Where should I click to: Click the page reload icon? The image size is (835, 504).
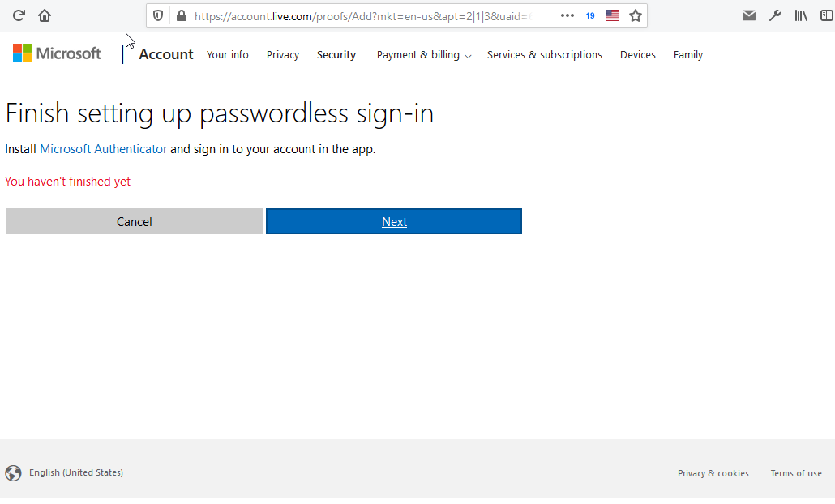point(18,15)
